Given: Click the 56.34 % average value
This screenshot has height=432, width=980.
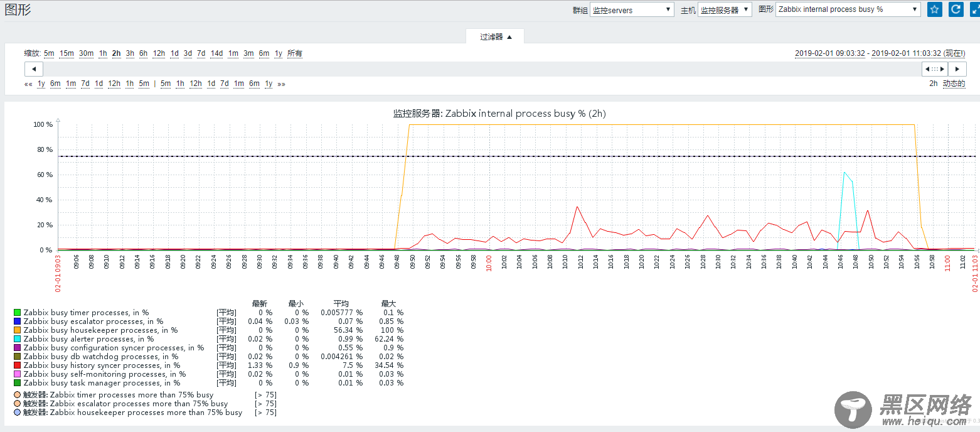Looking at the screenshot, I should (x=349, y=330).
